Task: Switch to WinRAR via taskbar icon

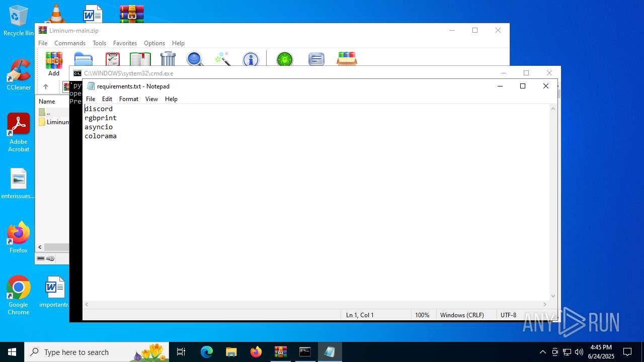Action: (x=280, y=352)
